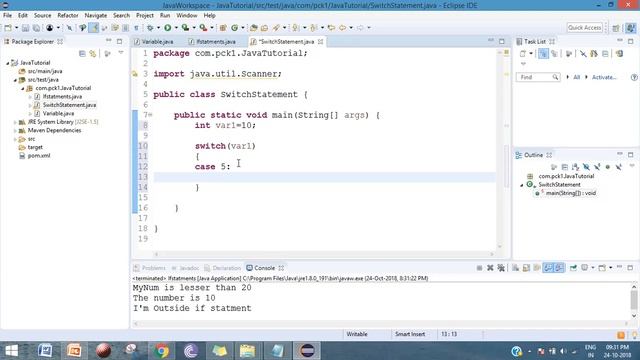Click All filter in Task List
Viewport: 640px width, 360px height.
[576, 77]
